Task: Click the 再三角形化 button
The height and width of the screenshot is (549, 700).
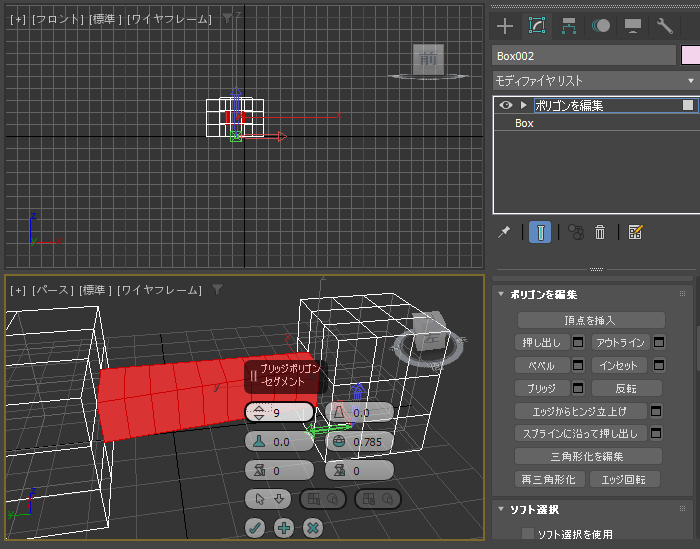Action: click(549, 479)
